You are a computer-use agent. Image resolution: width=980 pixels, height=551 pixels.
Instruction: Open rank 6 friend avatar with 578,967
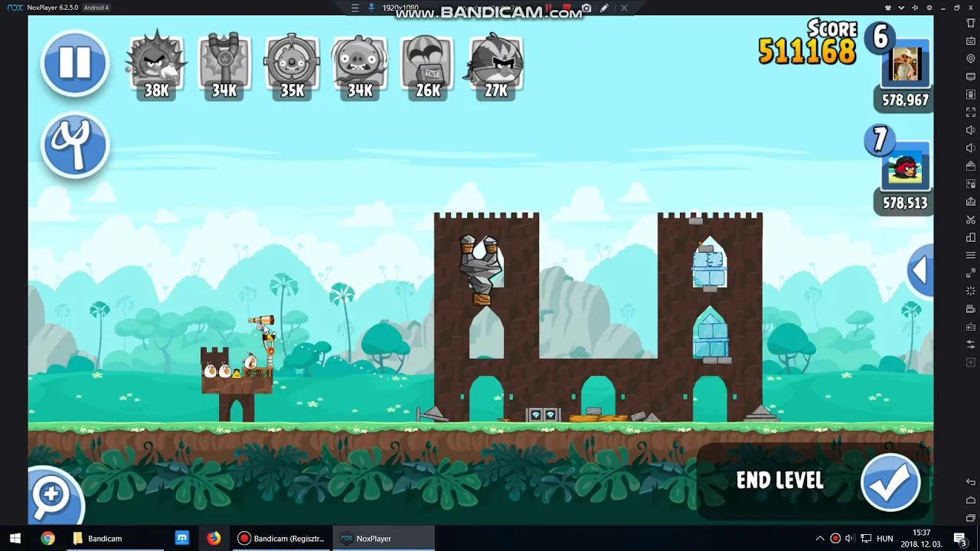pyautogui.click(x=906, y=64)
